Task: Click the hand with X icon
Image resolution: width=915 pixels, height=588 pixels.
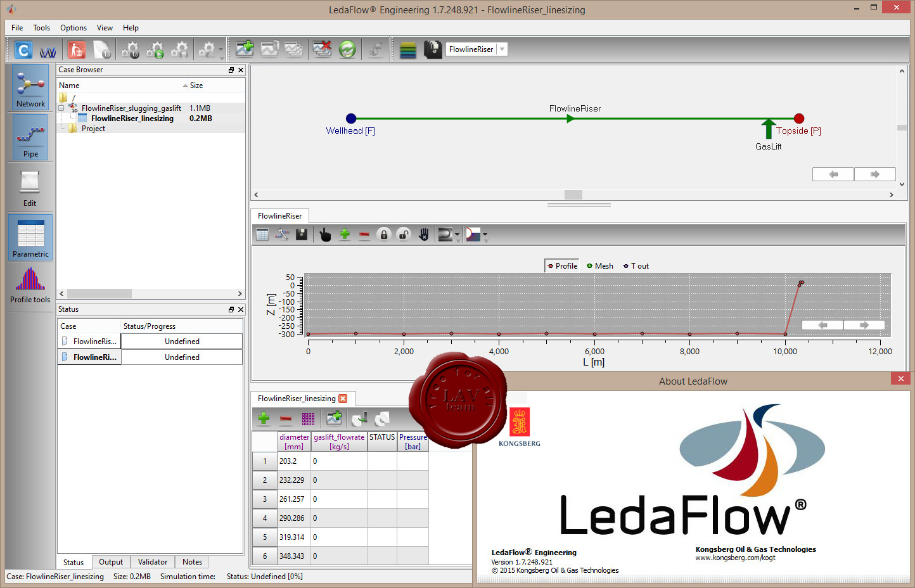Action: (423, 234)
